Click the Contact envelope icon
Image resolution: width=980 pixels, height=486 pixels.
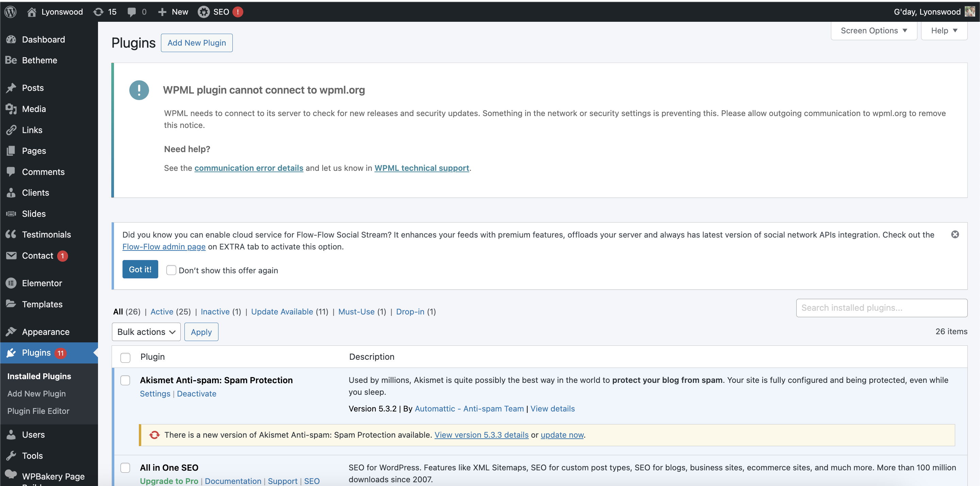11,255
